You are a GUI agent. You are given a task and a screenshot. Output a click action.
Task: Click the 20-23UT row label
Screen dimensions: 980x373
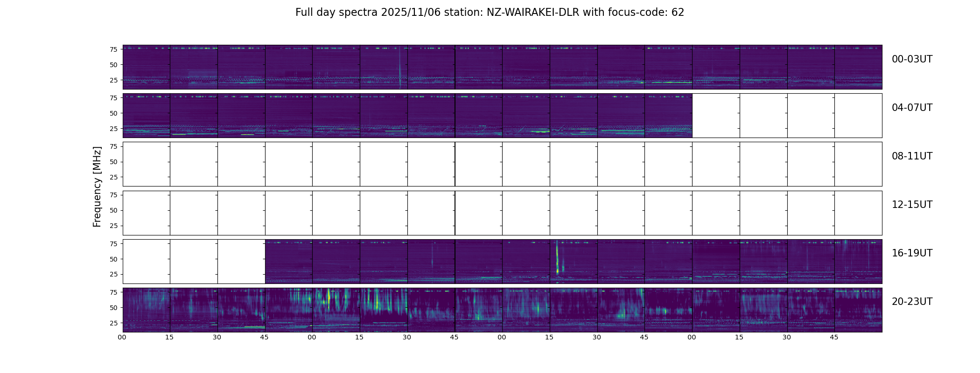(912, 302)
